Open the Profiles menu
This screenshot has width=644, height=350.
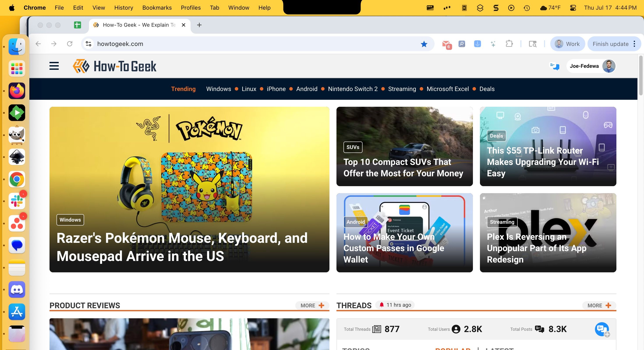click(191, 8)
